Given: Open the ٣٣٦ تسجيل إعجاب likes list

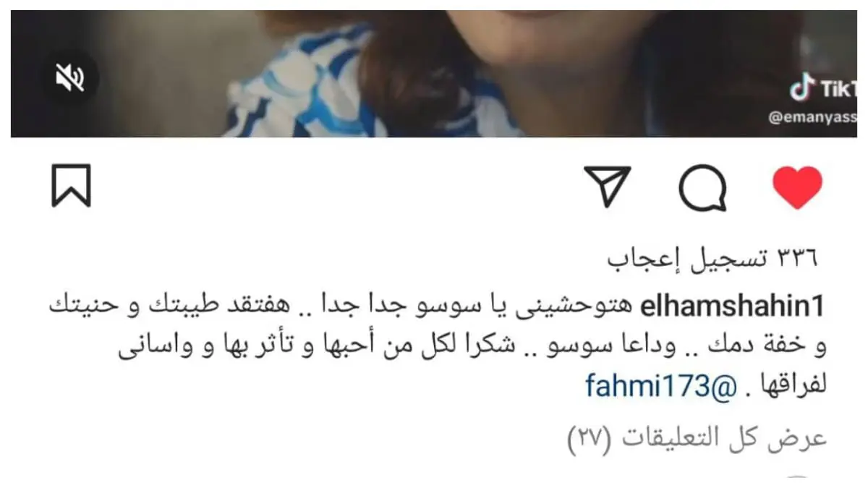Looking at the screenshot, I should click(x=712, y=260).
